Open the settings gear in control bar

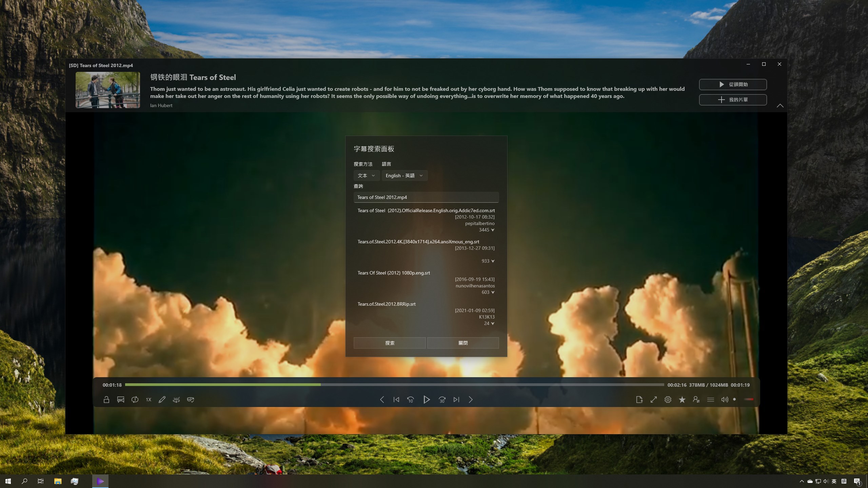668,400
